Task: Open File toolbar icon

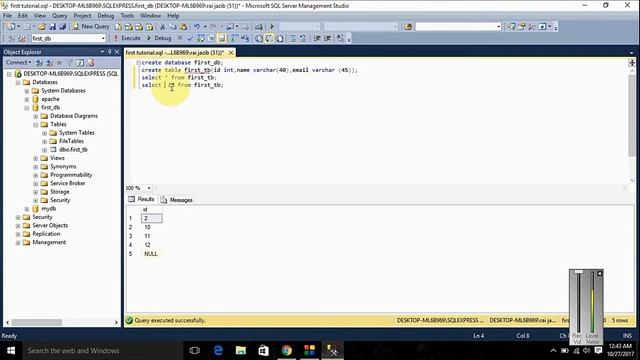Action: [x=42, y=27]
